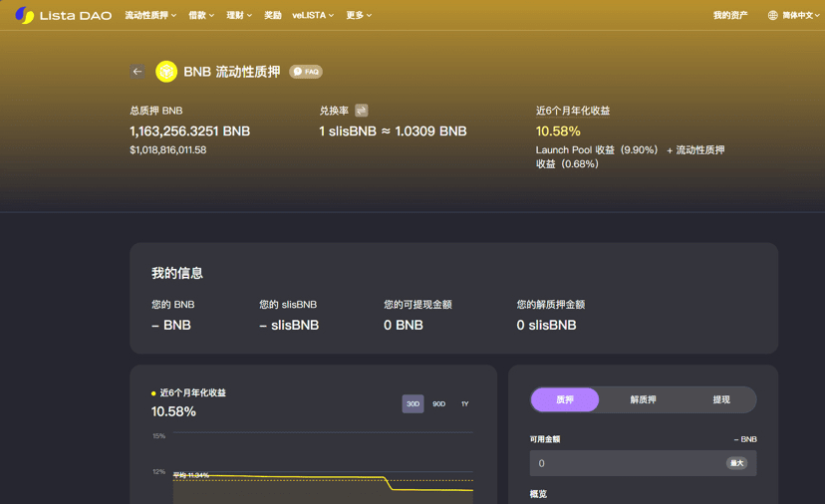This screenshot has height=504, width=825.
Task: Click the $1,018,816,011.58 value
Action: pos(167,150)
